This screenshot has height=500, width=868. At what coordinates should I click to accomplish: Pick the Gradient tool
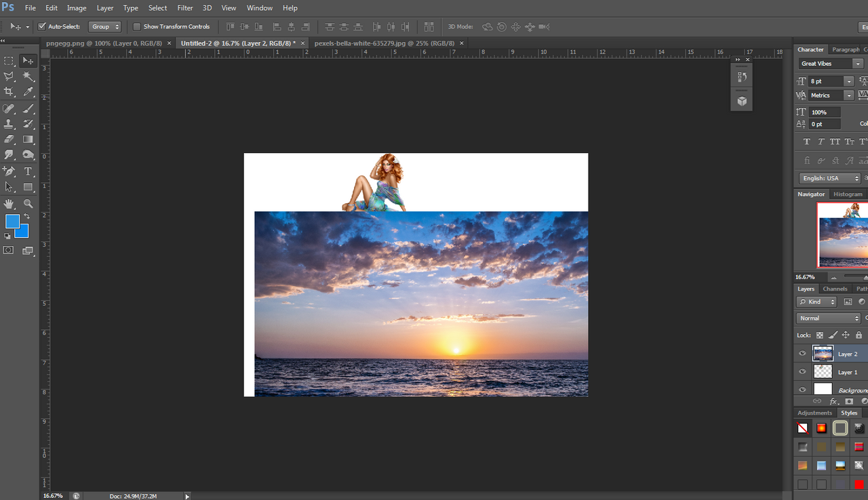coord(28,139)
